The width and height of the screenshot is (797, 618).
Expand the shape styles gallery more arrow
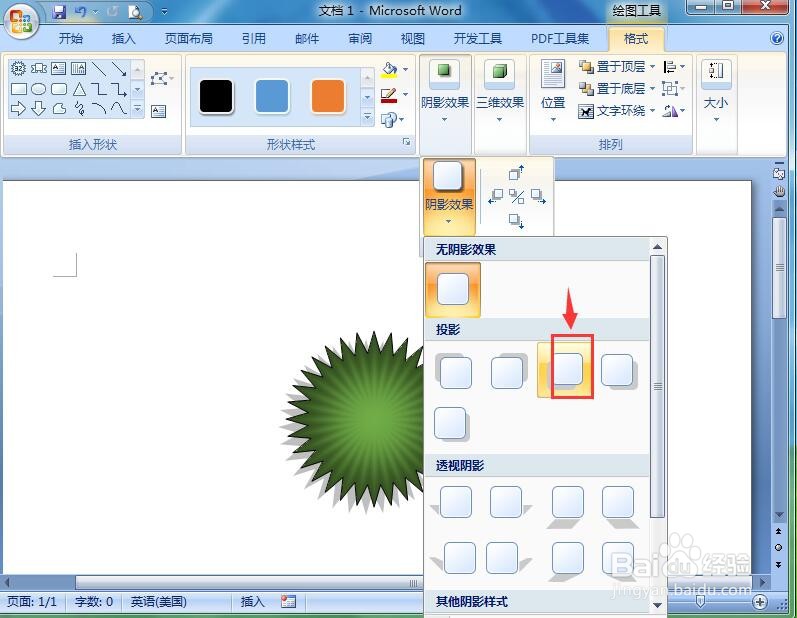point(367,117)
